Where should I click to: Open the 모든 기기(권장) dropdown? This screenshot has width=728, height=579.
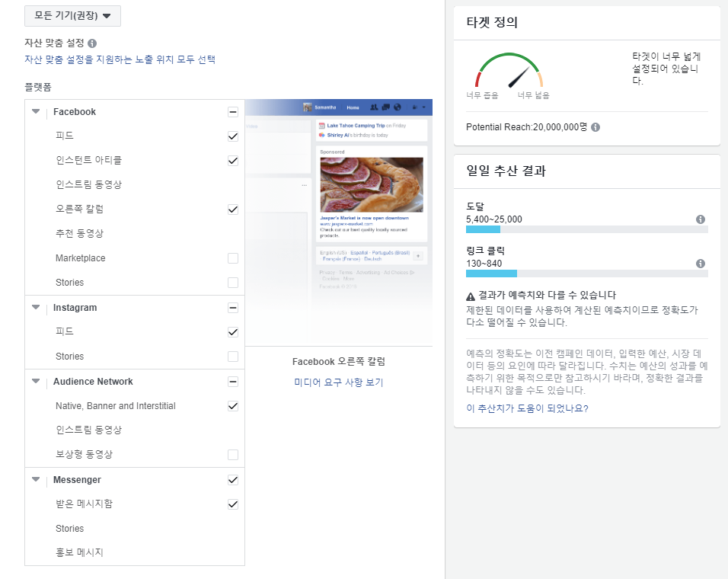click(72, 15)
